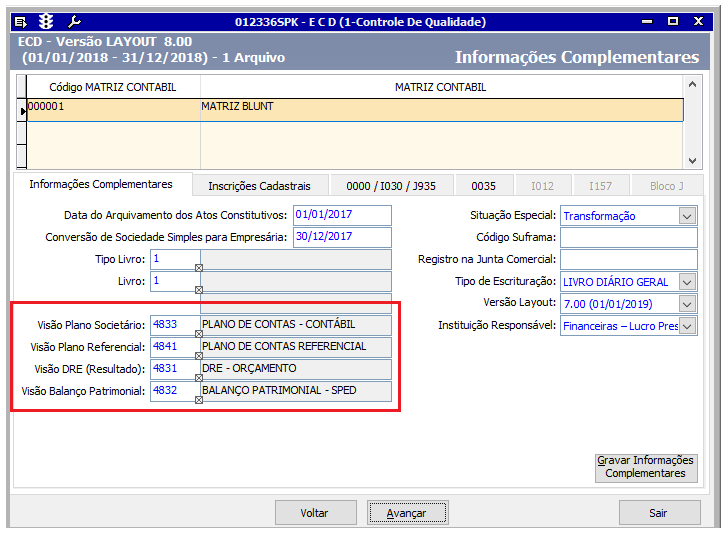Click the Conversão de Sociedade date field
727x533 pixels.
tap(342, 237)
